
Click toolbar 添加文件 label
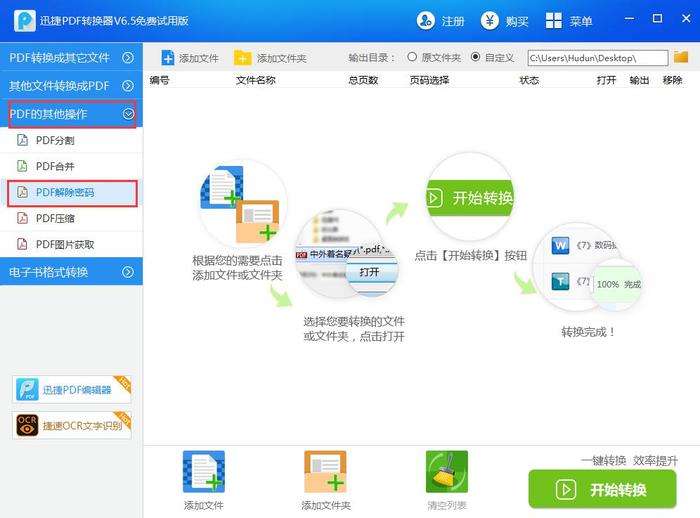coord(199,58)
